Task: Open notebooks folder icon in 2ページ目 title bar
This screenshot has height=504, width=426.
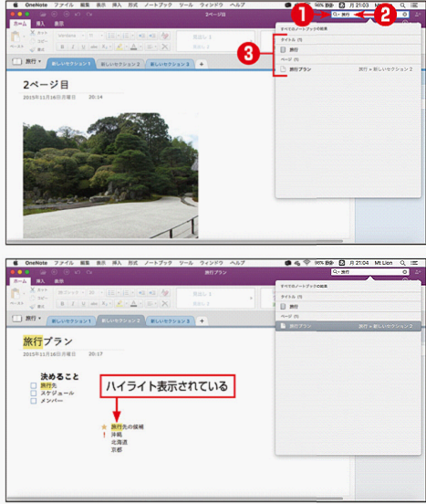Action: 44,14
